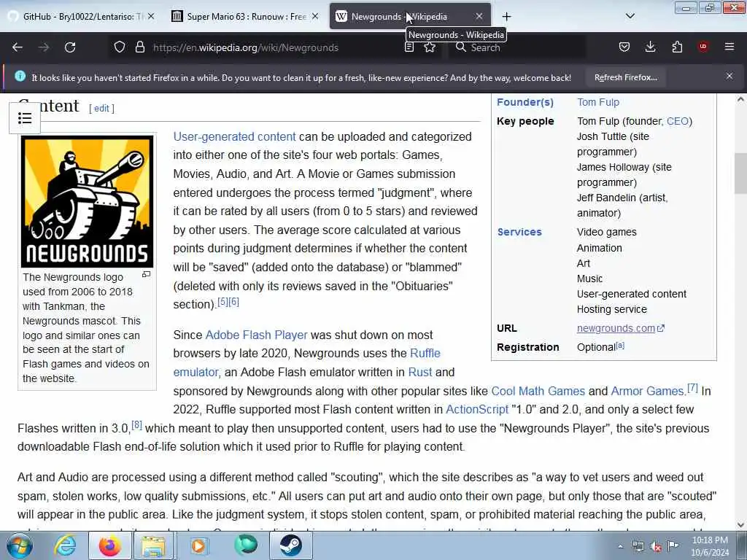Viewport: 747px width, 560px height.
Task: Open a new tab with plus button
Action: point(506,17)
